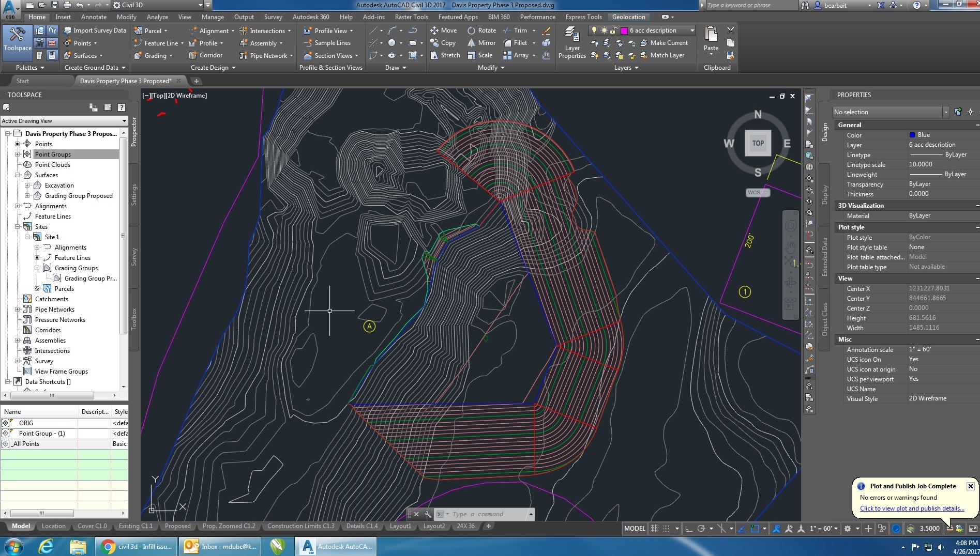980x556 pixels.
Task: Open the Proposed layout tab
Action: click(177, 526)
